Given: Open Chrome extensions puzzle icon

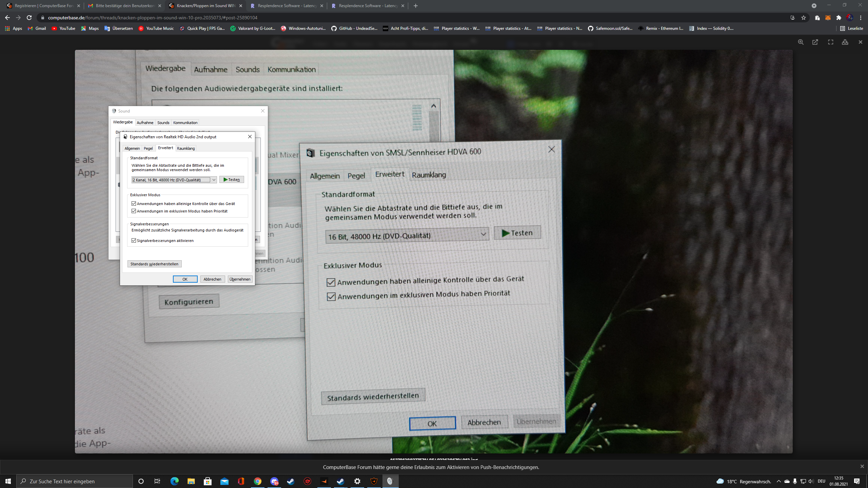Looking at the screenshot, I should click(x=839, y=18).
